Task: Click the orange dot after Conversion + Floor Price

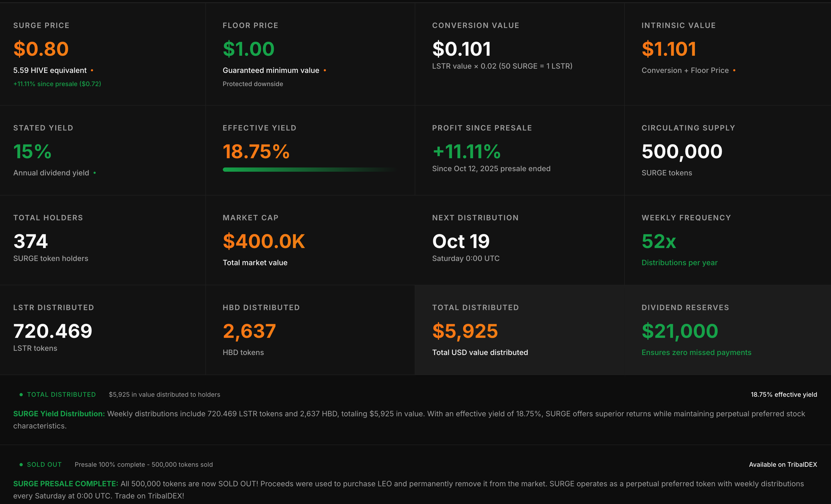Action: 734,71
